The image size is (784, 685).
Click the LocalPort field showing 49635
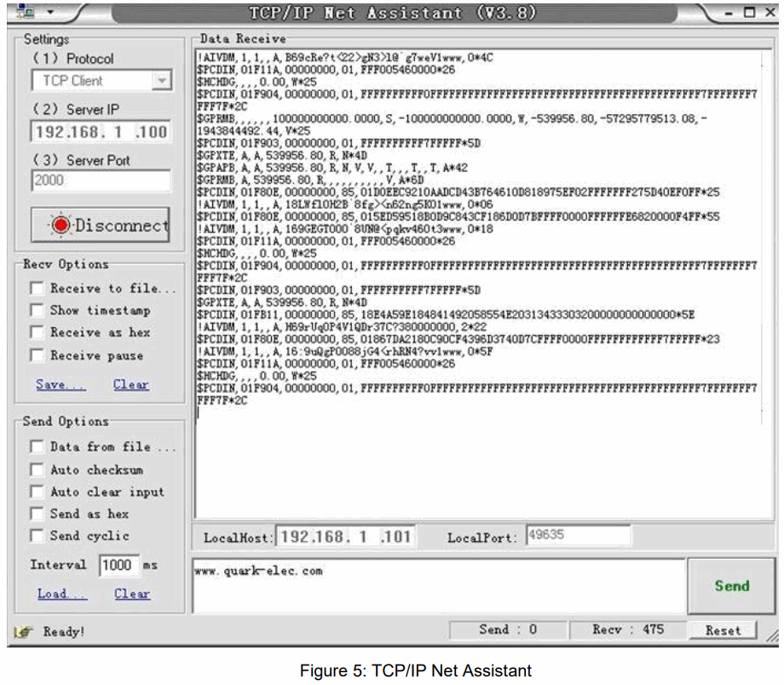point(578,535)
